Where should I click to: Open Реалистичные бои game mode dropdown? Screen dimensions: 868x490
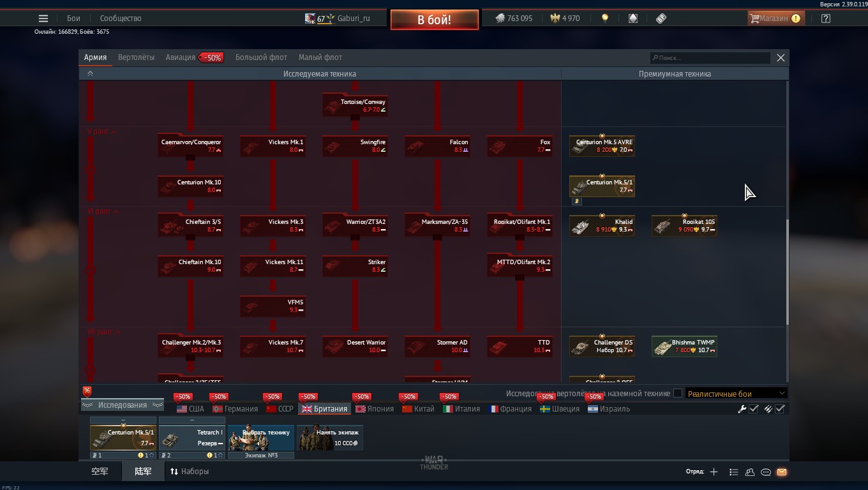pos(736,394)
